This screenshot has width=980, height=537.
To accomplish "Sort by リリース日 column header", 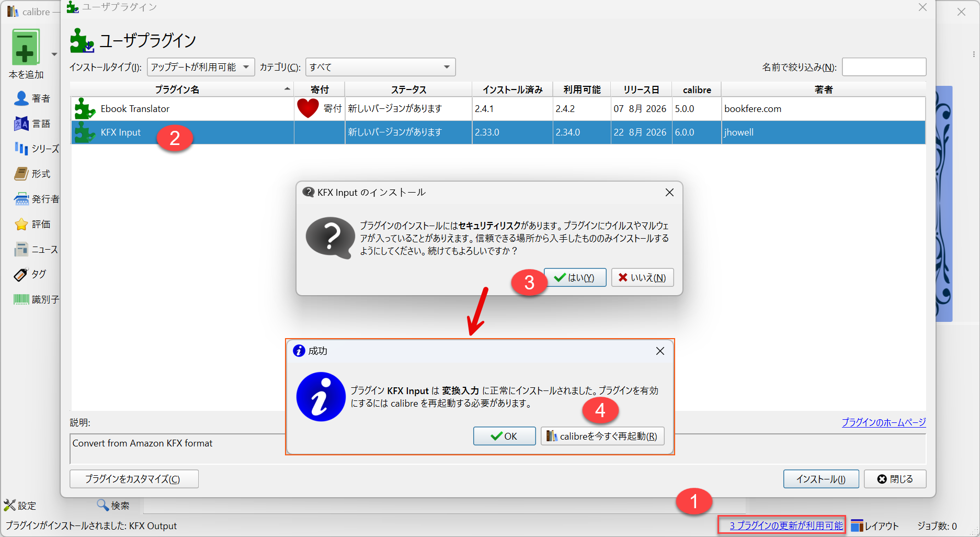I will click(641, 89).
